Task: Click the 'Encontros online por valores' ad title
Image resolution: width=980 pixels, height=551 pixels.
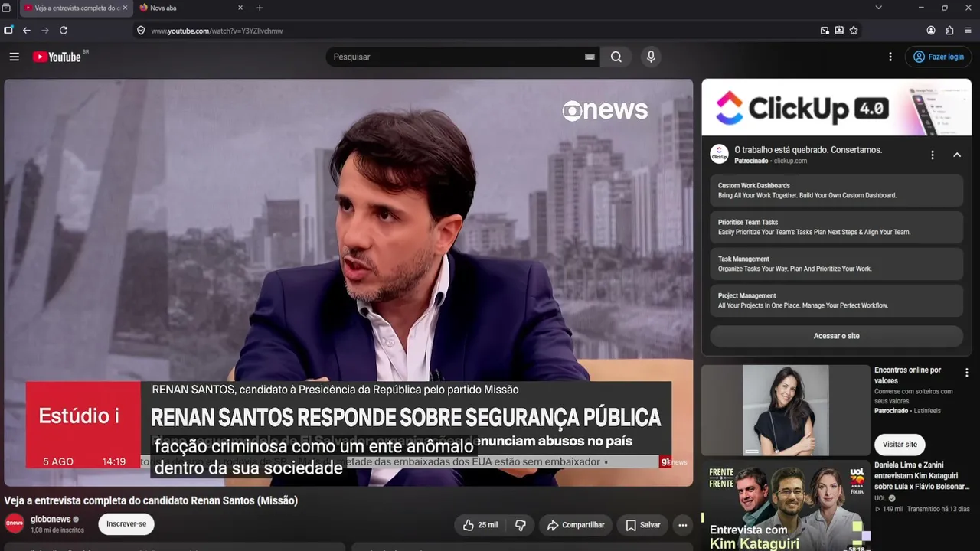Action: (908, 375)
